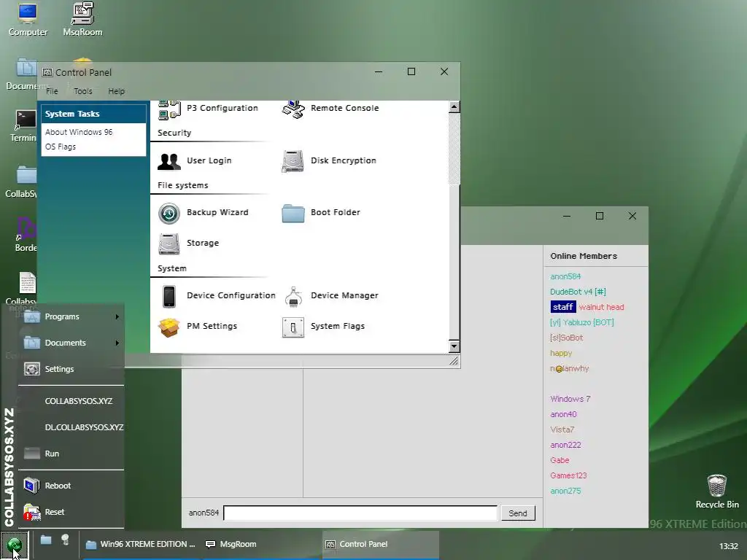Click the taskbar clock showing 13:32
The image size is (747, 560).
729,547
